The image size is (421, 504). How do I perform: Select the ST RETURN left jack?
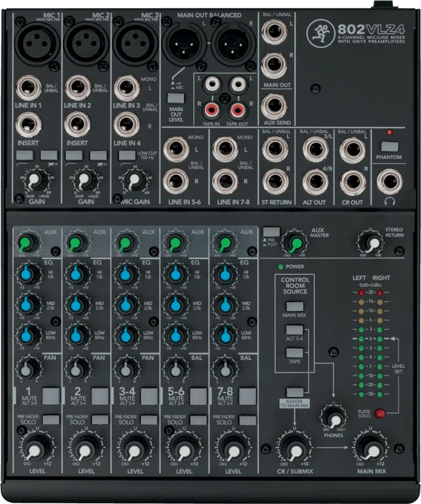tap(275, 149)
